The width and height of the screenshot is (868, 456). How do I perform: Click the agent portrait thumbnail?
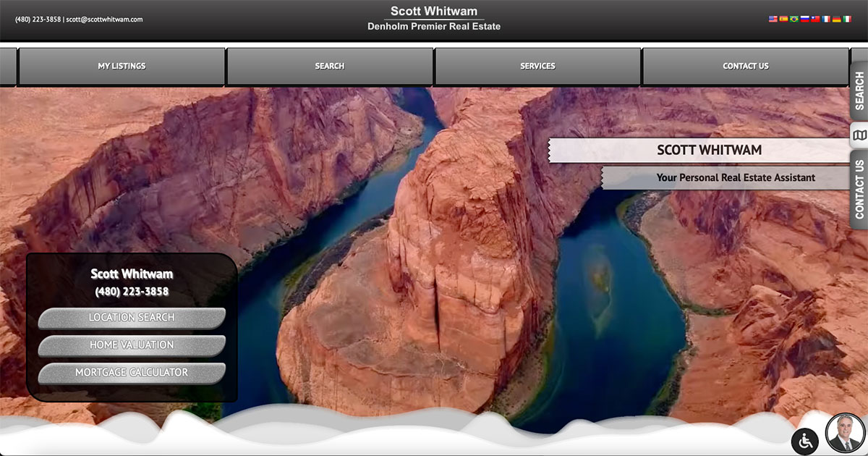click(x=845, y=434)
